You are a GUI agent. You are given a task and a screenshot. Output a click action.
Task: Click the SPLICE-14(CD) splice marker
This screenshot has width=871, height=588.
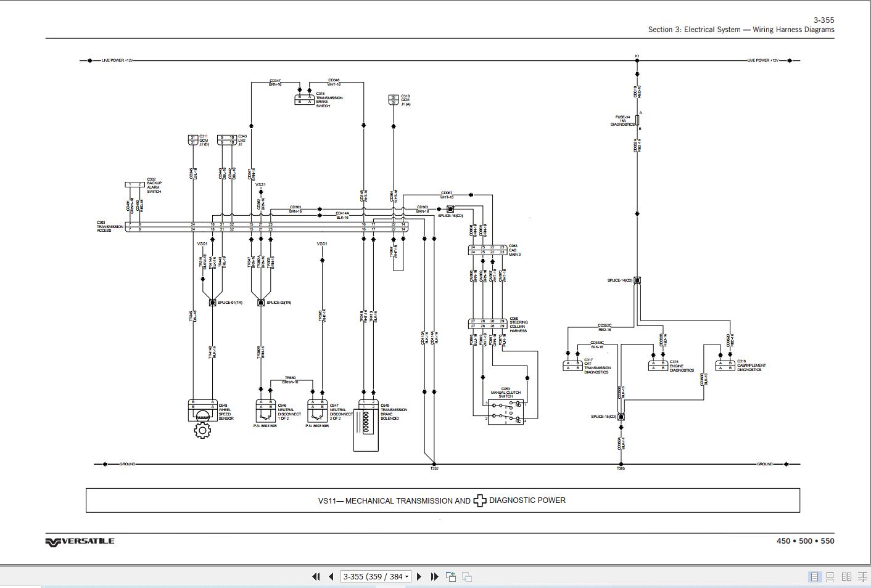[x=637, y=280]
